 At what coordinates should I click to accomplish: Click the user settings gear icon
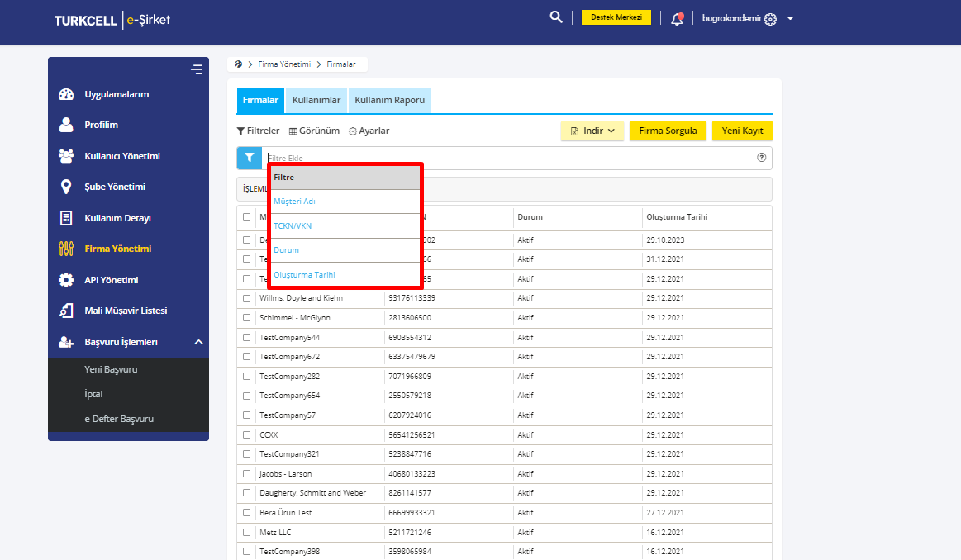[x=770, y=19]
